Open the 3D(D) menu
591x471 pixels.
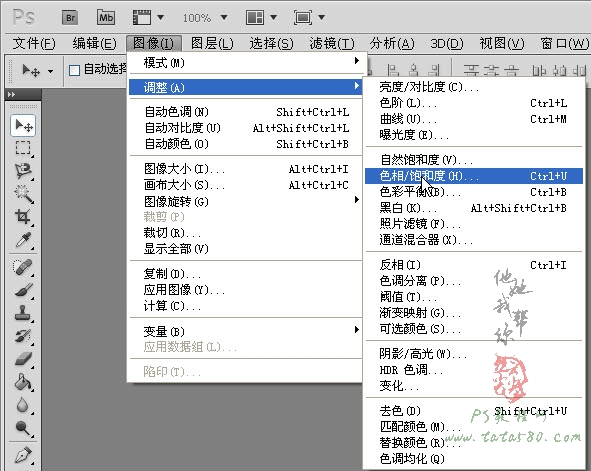[x=447, y=43]
